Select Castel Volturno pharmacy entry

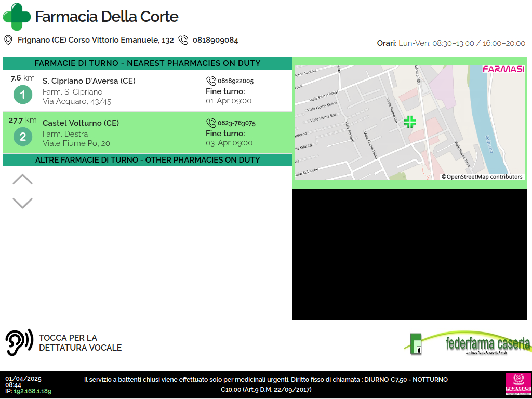(81, 123)
